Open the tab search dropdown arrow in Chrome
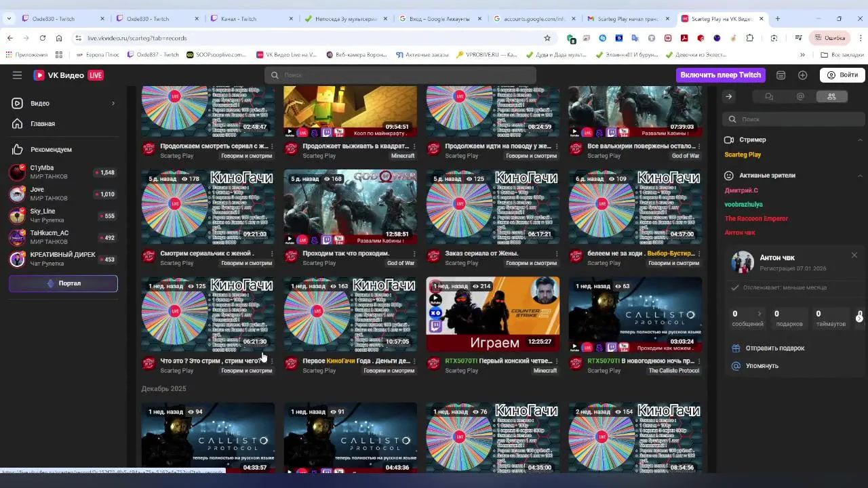Viewport: 868px width, 488px height. tap(9, 18)
